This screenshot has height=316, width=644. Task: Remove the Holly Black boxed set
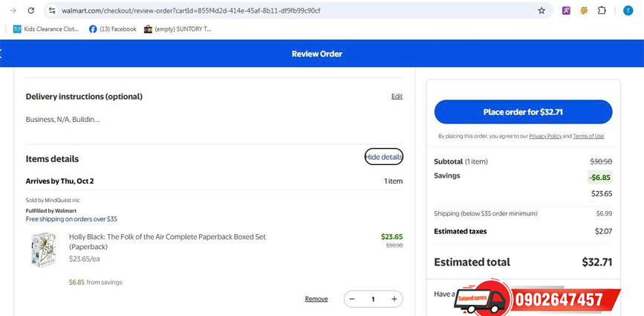(x=316, y=299)
